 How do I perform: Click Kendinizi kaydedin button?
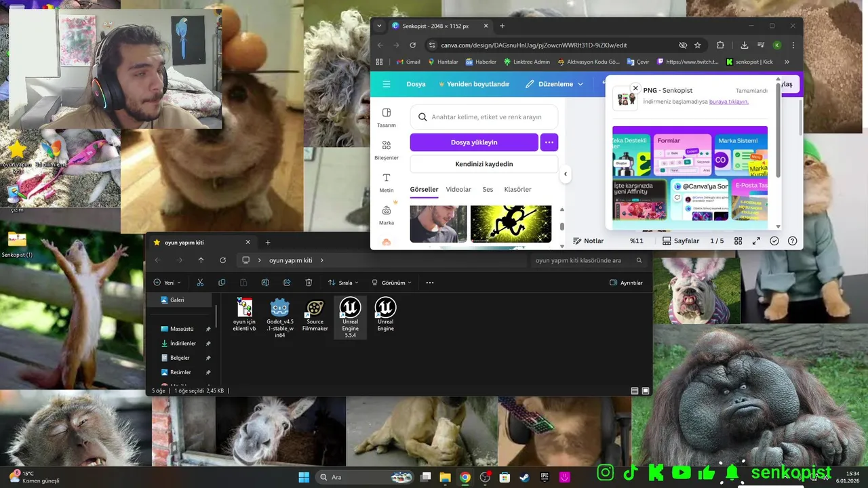point(484,164)
